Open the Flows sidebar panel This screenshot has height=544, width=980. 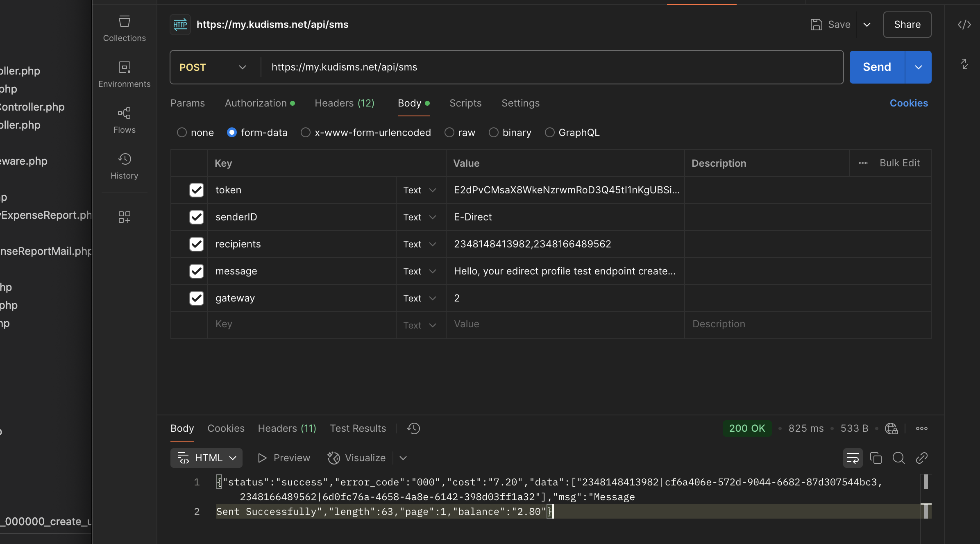pyautogui.click(x=124, y=120)
